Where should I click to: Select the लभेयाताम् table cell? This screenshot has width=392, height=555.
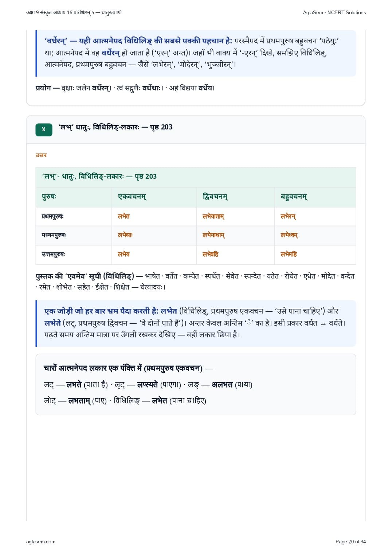[x=235, y=217]
